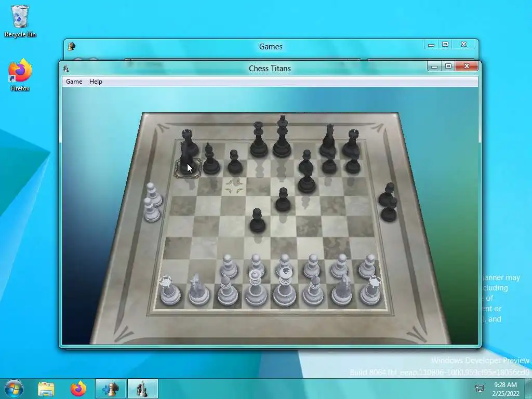Minimize the Games window
This screenshot has width=532, height=399.
click(431, 45)
